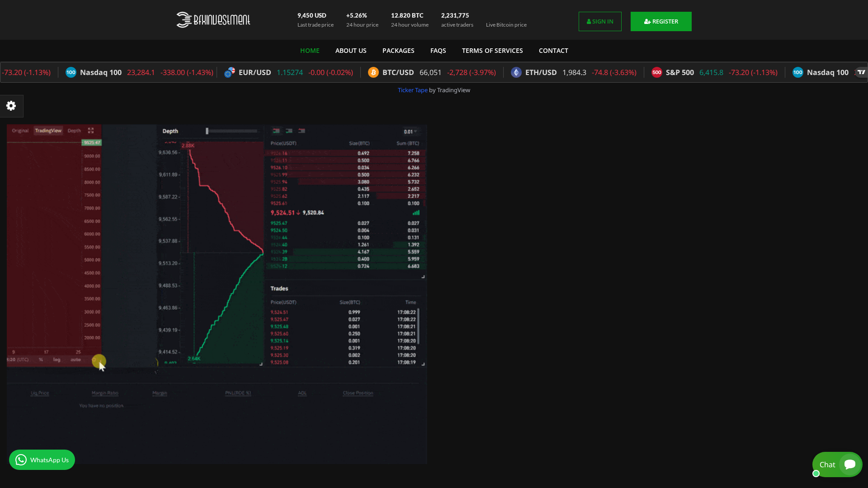868x488 pixels.
Task: Open the site settings gear icon
Action: tap(11, 106)
